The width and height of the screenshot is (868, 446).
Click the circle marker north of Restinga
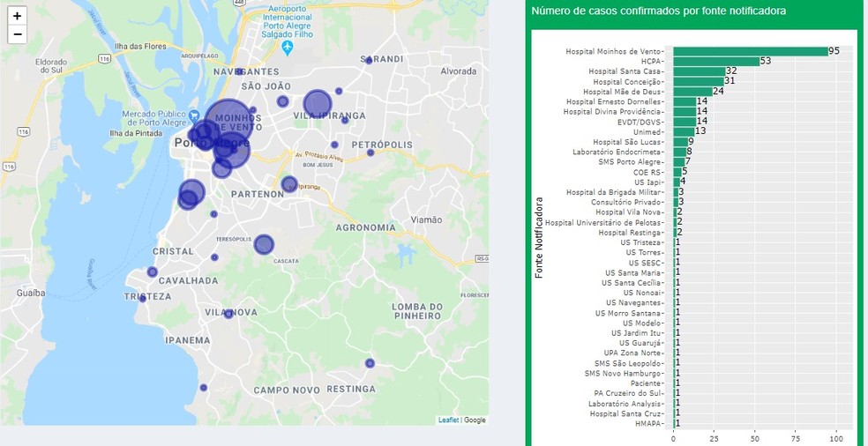coord(370,363)
